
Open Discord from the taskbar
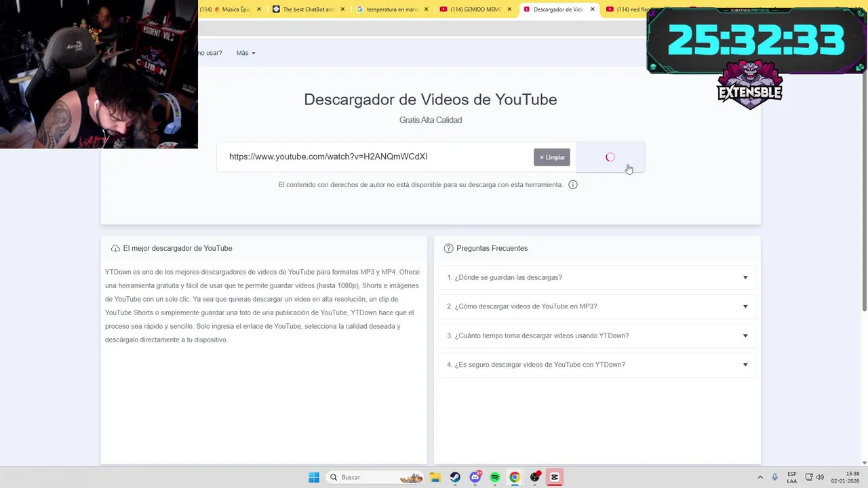475,477
